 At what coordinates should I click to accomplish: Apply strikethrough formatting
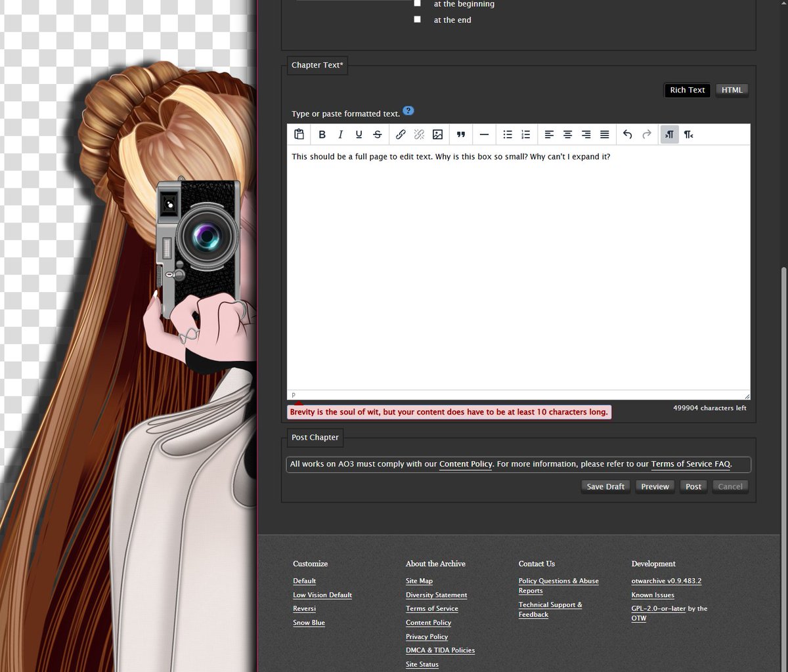click(377, 135)
